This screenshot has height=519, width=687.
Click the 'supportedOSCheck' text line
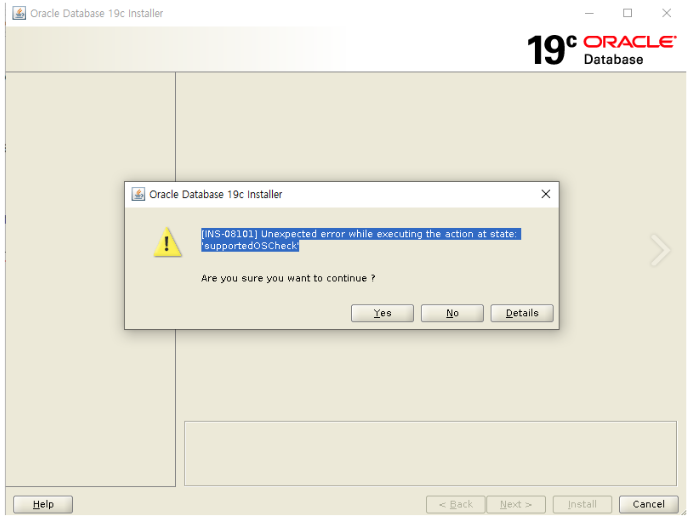[250, 246]
